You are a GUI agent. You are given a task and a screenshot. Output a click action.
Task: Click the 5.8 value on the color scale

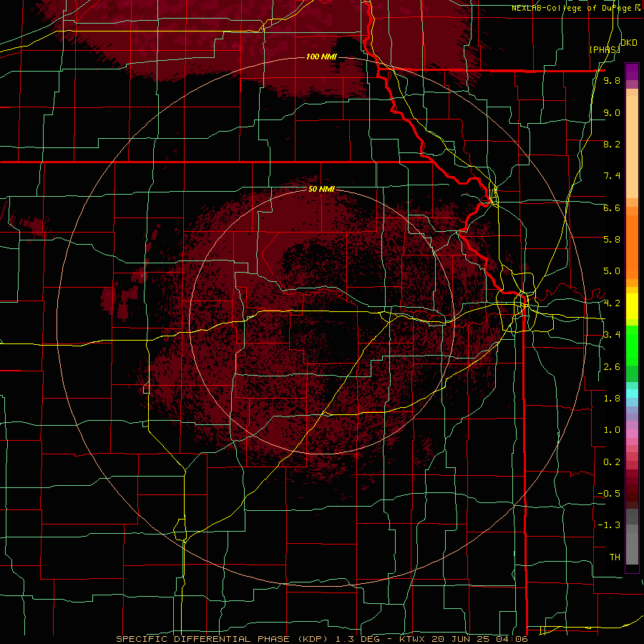[612, 240]
